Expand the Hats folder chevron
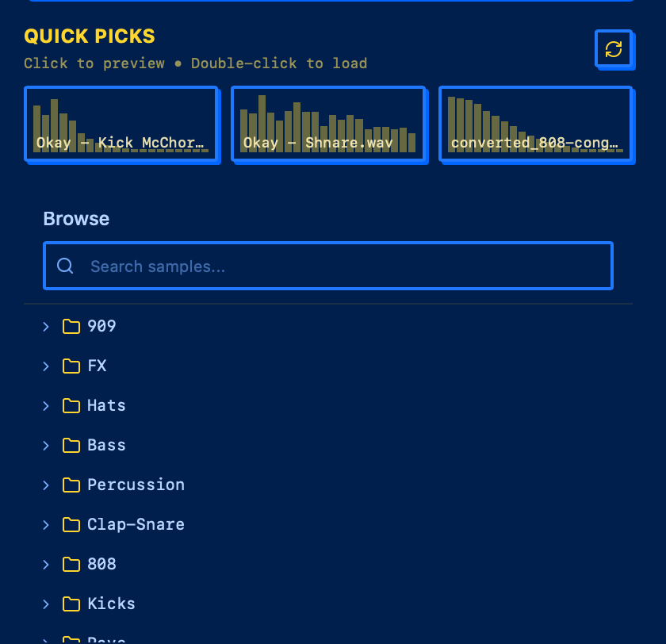Screen dimensions: 666x644 pyautogui.click(x=46, y=406)
